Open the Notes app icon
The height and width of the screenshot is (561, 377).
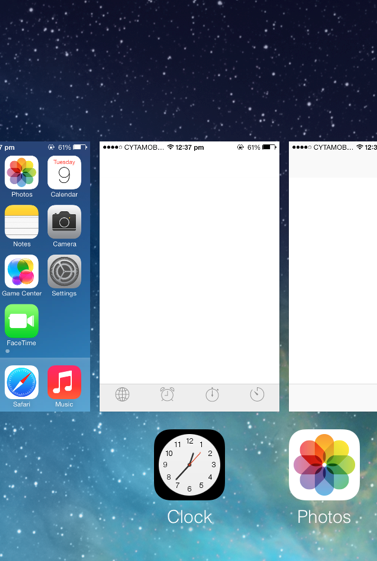pos(21,222)
